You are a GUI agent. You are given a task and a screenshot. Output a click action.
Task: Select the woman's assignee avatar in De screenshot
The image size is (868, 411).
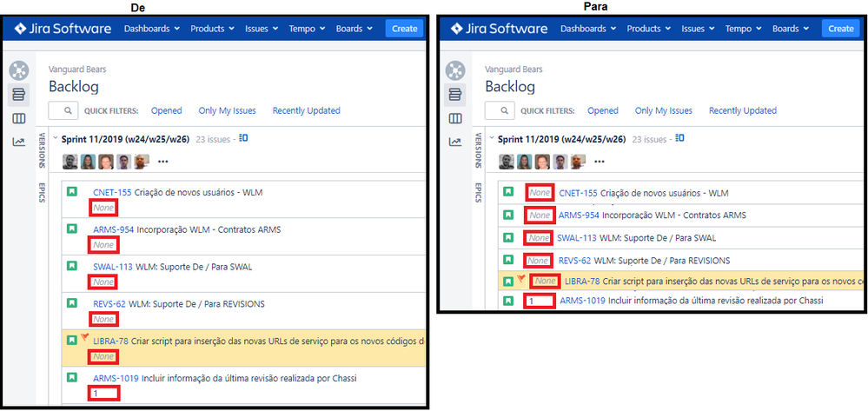pos(88,162)
